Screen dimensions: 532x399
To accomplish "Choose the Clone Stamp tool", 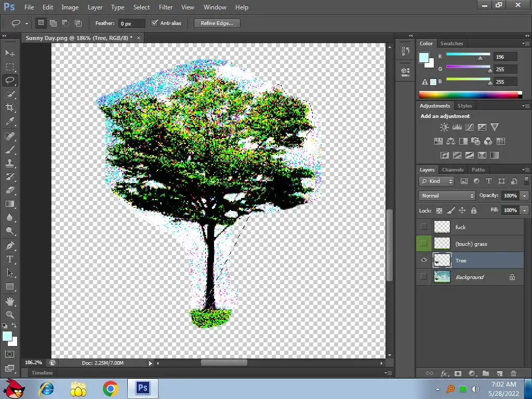I will (10, 163).
